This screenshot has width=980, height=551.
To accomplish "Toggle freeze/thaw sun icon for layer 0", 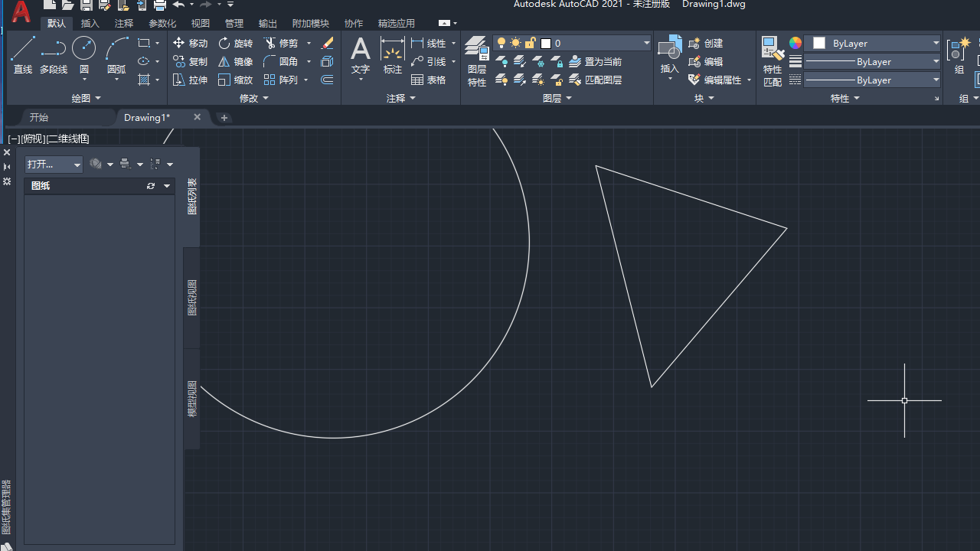I will [515, 43].
